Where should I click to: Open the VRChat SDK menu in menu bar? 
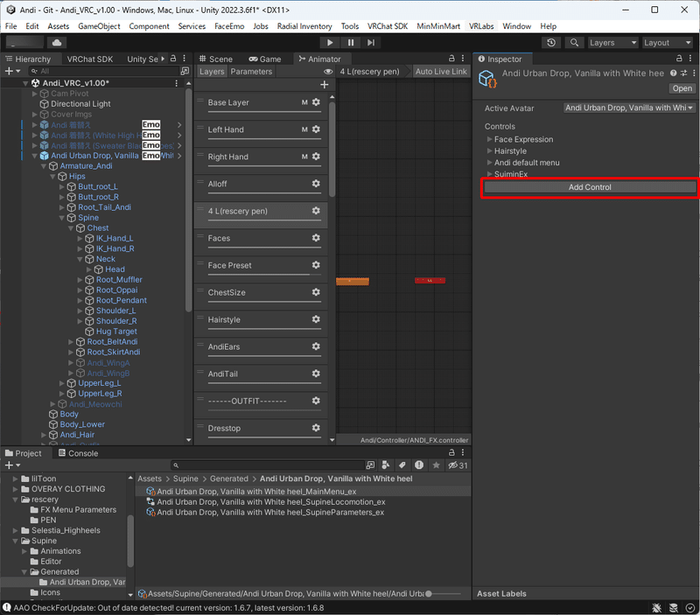388,26
